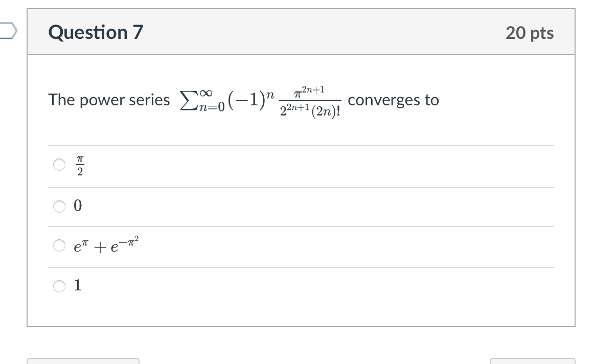The height and width of the screenshot is (364, 594).
Task: Click the π/2 answer label text
Action: 79,165
